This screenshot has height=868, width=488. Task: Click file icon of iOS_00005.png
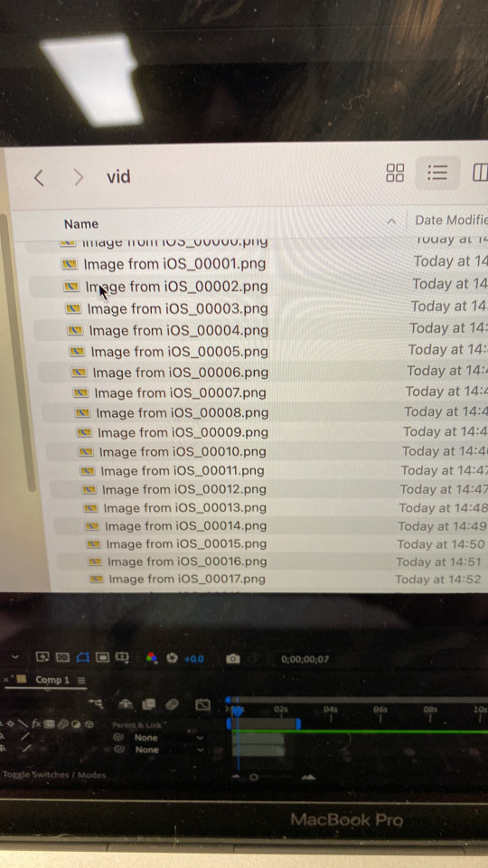click(x=78, y=352)
